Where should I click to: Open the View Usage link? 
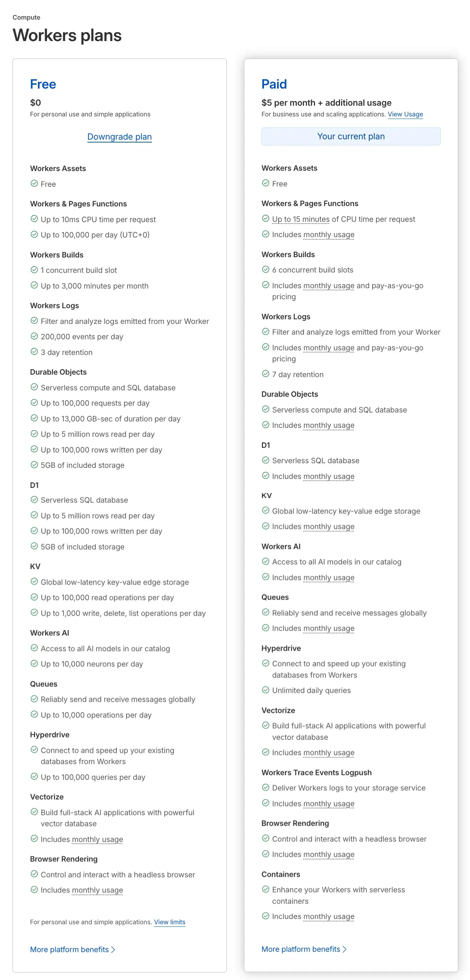click(x=405, y=114)
